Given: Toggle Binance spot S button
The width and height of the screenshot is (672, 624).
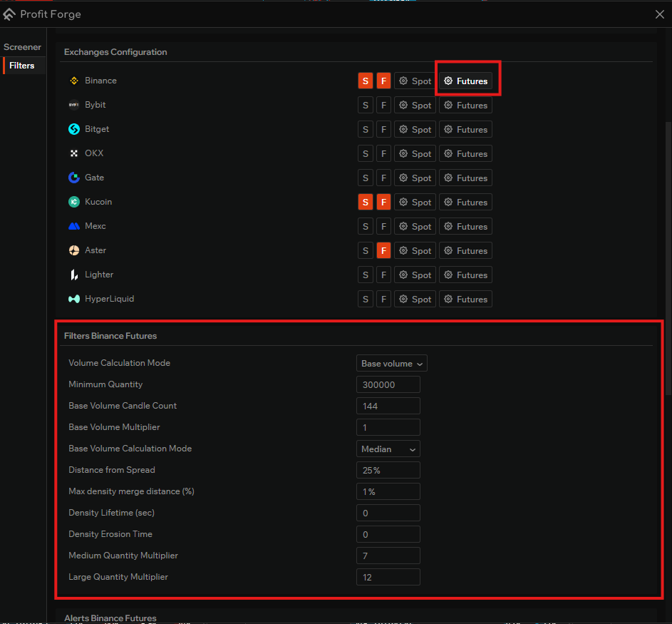Looking at the screenshot, I should pos(366,81).
